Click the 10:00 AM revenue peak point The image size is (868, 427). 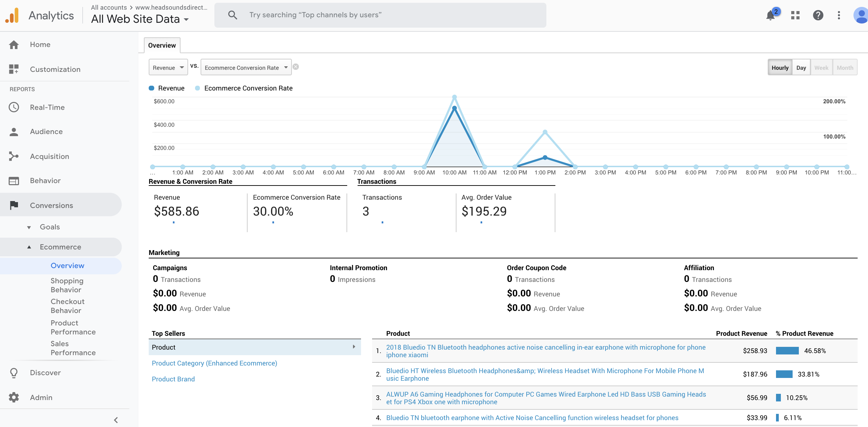[x=454, y=108]
